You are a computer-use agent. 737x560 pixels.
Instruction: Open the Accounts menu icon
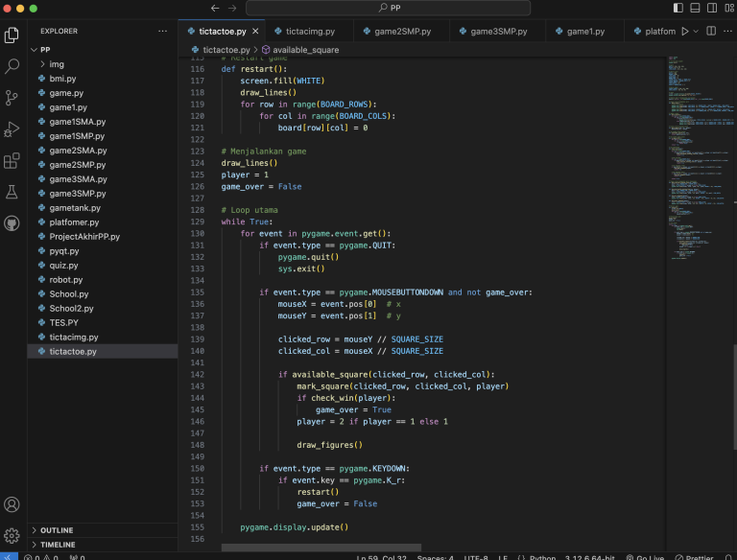pyautogui.click(x=12, y=504)
